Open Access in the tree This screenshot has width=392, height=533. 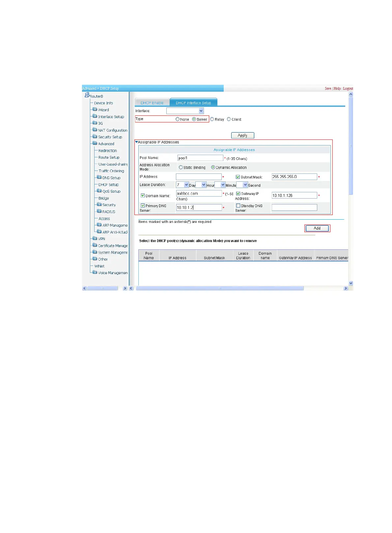click(x=104, y=218)
